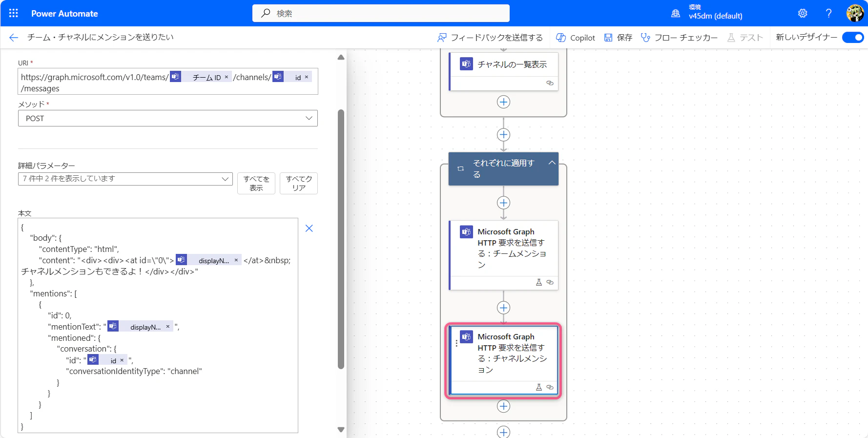Open the app launcher waffle menu
The height and width of the screenshot is (438, 868).
tap(13, 13)
